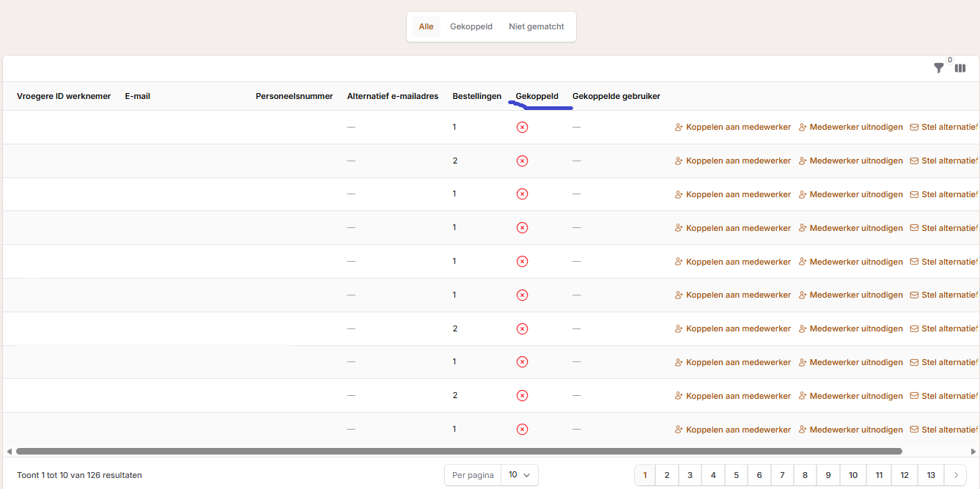Click Stel alternatief action in third row
The width and height of the screenshot is (980, 489).
click(944, 195)
